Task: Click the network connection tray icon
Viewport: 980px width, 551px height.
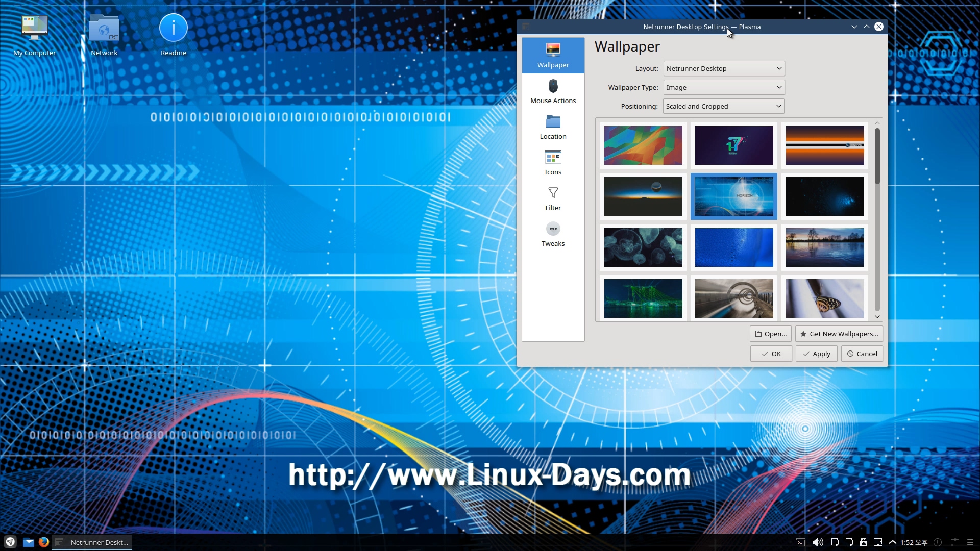Action: pos(878,542)
